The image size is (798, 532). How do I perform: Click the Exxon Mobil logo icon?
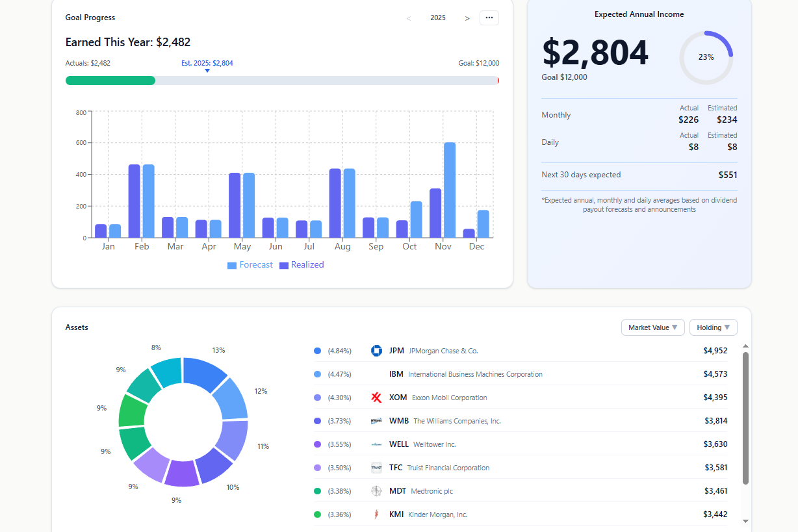tap(376, 398)
